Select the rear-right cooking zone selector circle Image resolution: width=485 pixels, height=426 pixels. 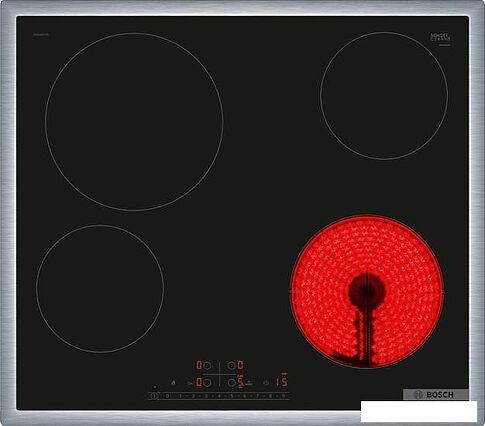231,365
